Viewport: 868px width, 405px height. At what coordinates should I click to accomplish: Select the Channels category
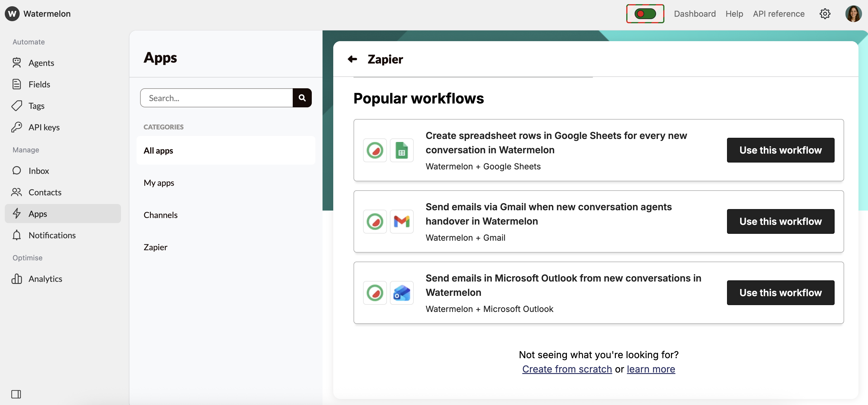tap(160, 215)
